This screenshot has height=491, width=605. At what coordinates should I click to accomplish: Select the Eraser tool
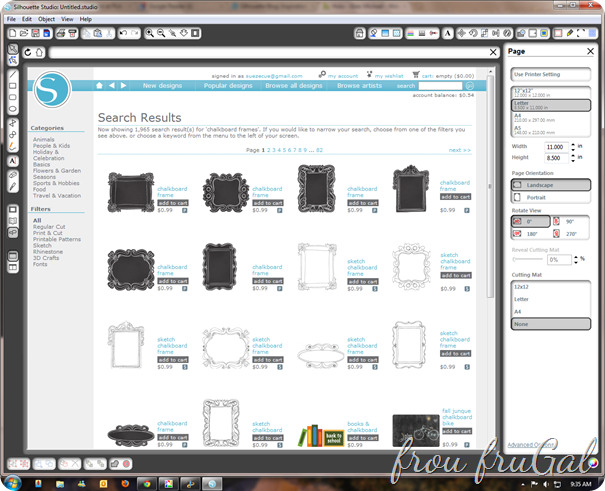click(13, 175)
